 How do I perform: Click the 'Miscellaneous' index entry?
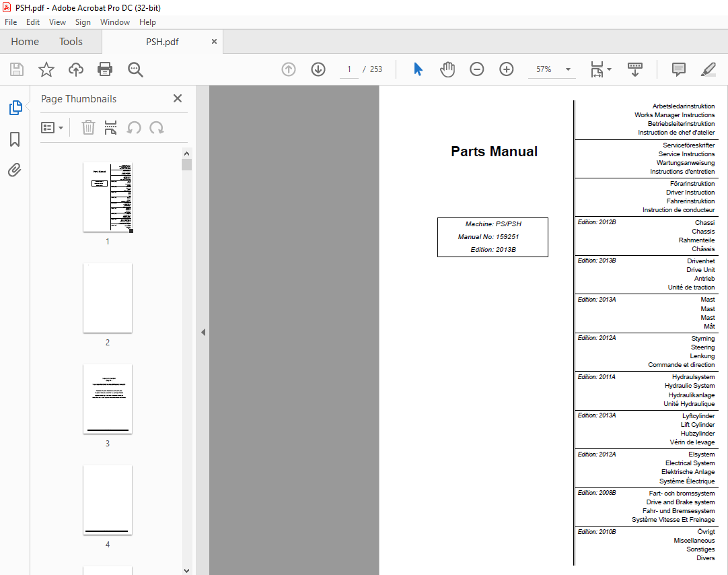tap(694, 540)
